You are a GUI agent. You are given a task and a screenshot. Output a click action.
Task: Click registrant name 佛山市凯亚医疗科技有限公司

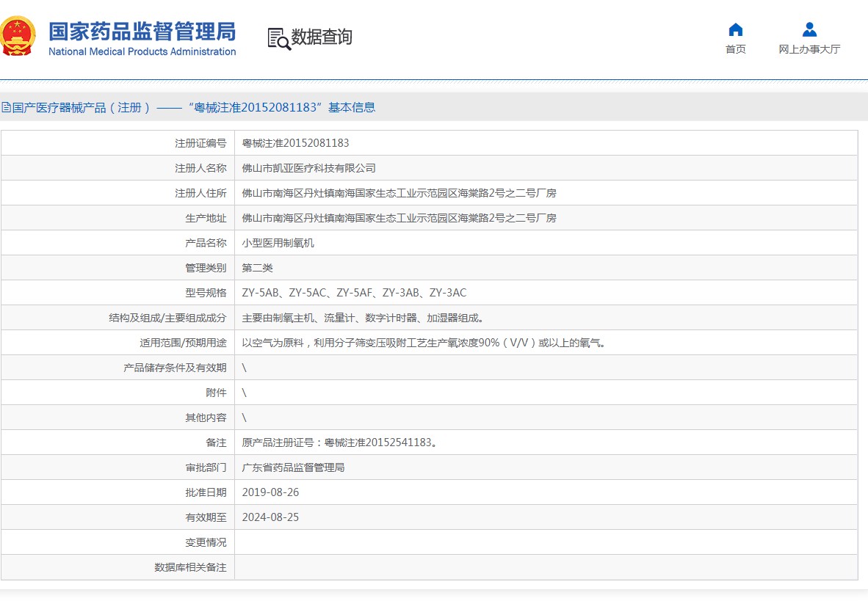308,168
